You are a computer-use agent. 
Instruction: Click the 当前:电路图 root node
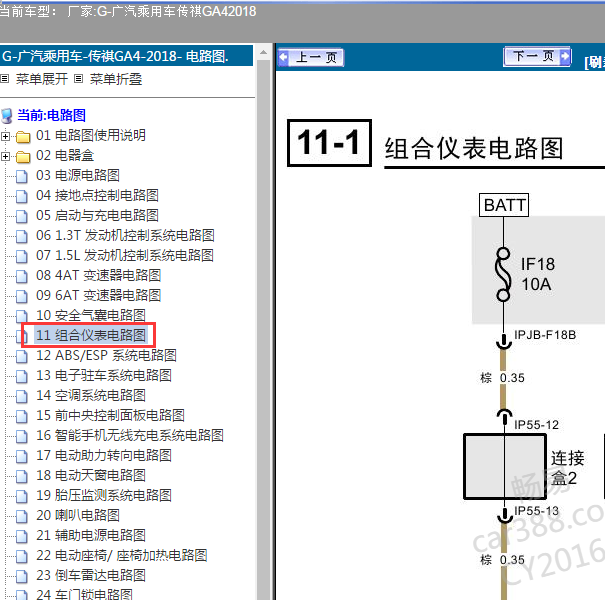(x=51, y=115)
